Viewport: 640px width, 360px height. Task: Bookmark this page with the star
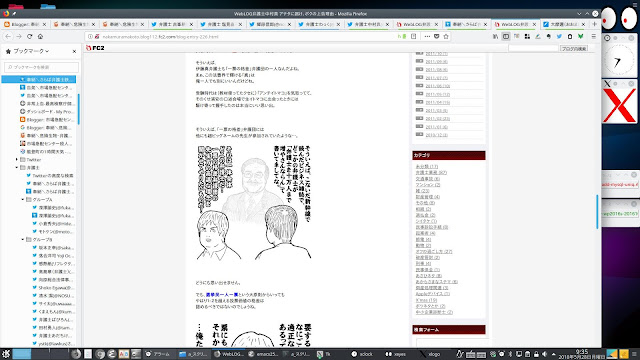pyautogui.click(x=446, y=36)
